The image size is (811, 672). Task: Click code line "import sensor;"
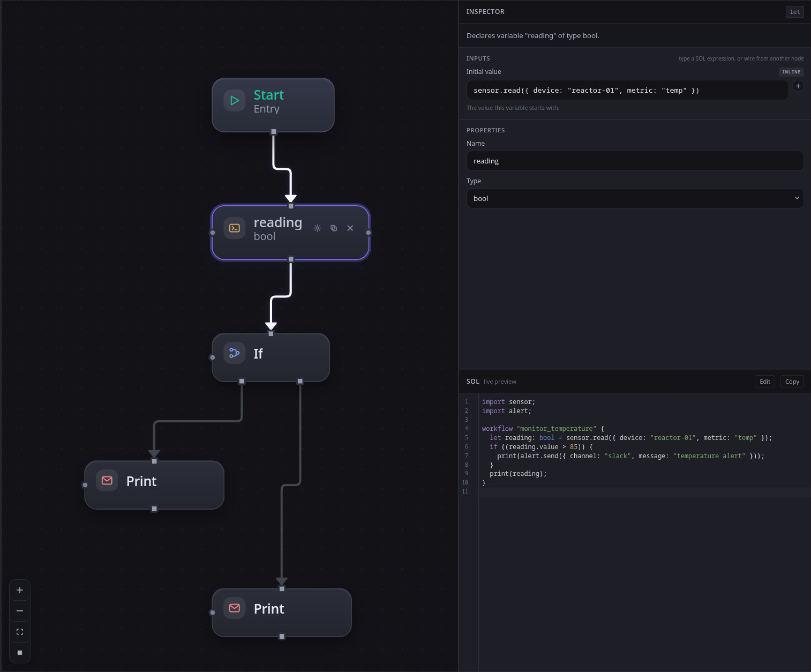pyautogui.click(x=508, y=402)
